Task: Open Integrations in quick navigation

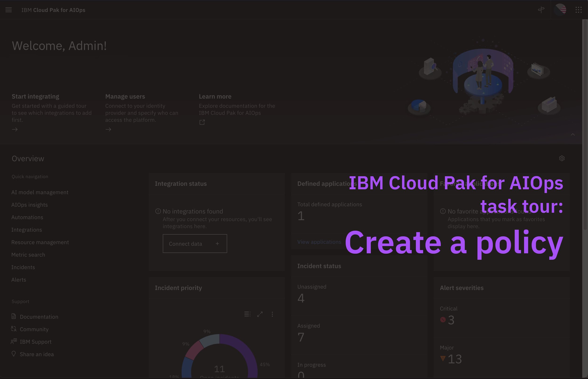Action: tap(27, 230)
